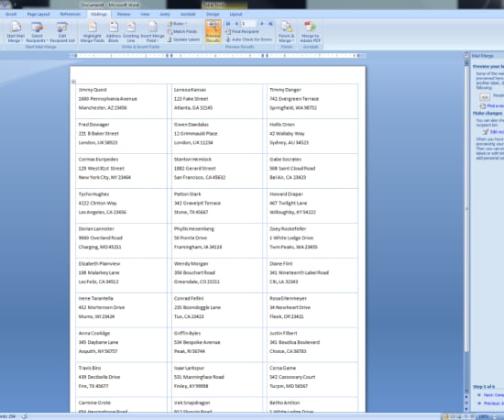This screenshot has width=504, height=420.
Task: Click Previous step link in Mail Merge pane
Action: 493,403
